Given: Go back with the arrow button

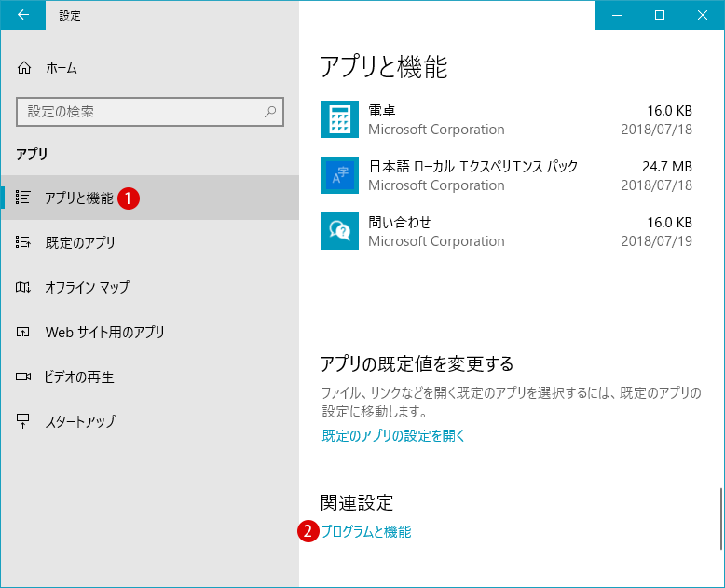Looking at the screenshot, I should click(22, 15).
